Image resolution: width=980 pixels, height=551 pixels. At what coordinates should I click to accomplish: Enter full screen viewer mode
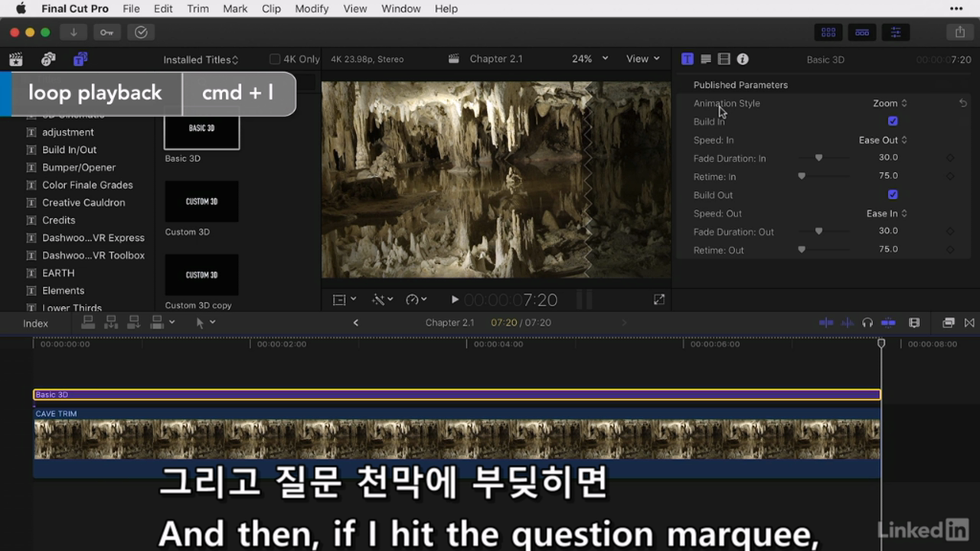click(x=659, y=300)
